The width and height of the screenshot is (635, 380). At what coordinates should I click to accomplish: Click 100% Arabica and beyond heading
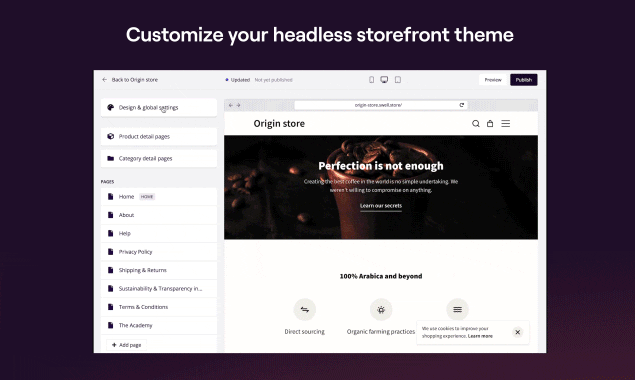tap(381, 276)
